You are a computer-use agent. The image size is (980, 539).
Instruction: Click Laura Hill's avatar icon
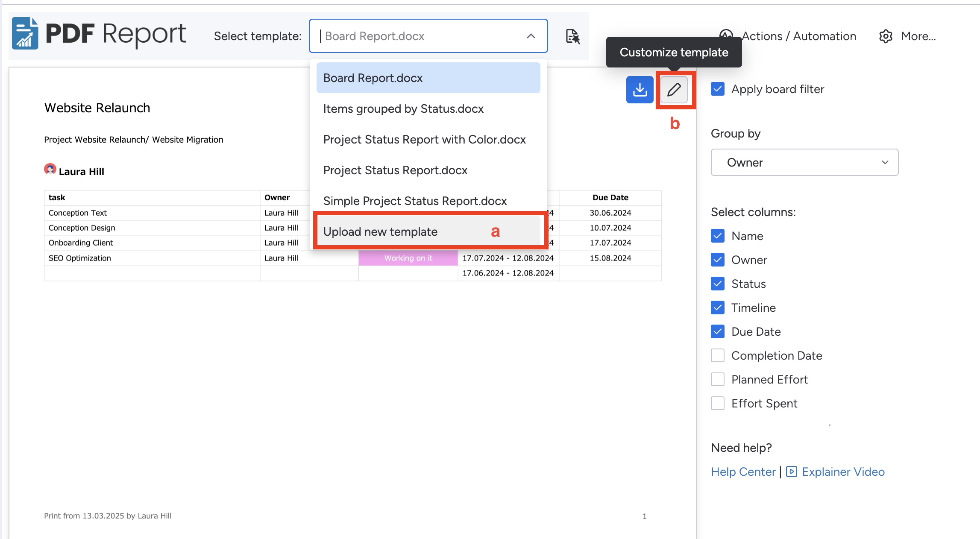50,170
